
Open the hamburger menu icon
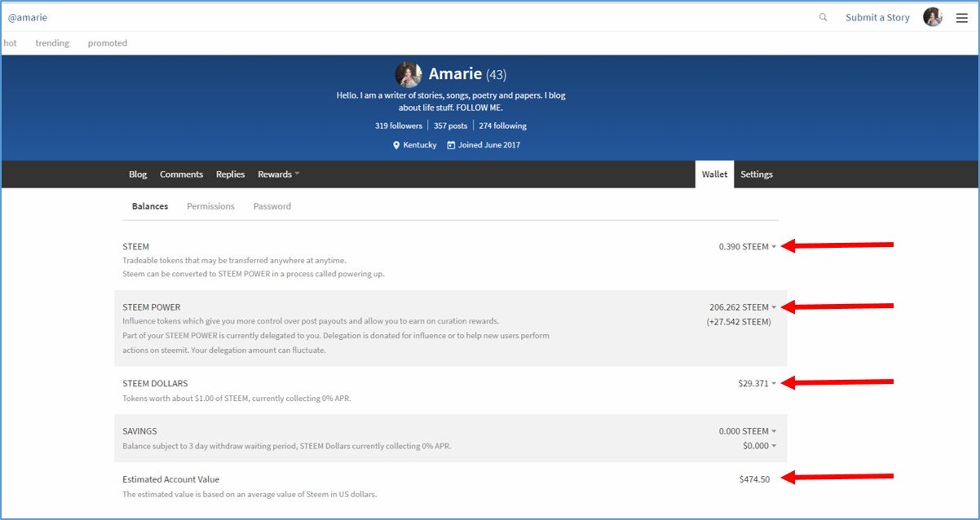tap(962, 18)
